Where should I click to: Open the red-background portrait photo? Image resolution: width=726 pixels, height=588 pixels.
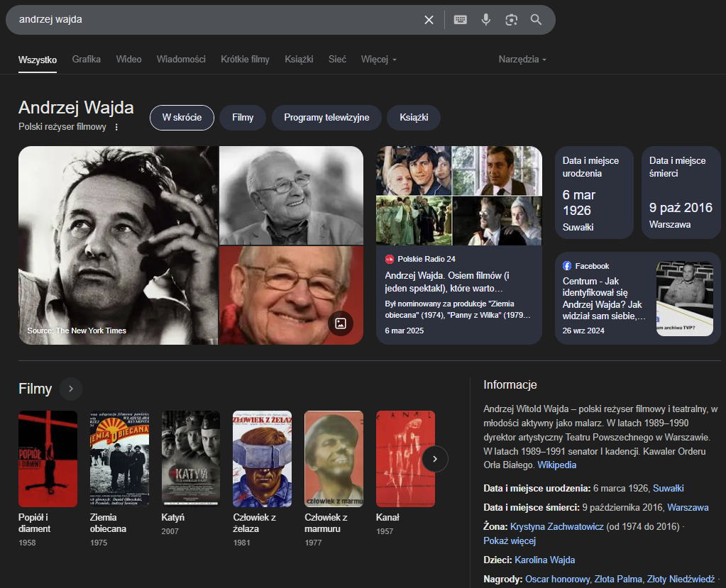(291, 295)
